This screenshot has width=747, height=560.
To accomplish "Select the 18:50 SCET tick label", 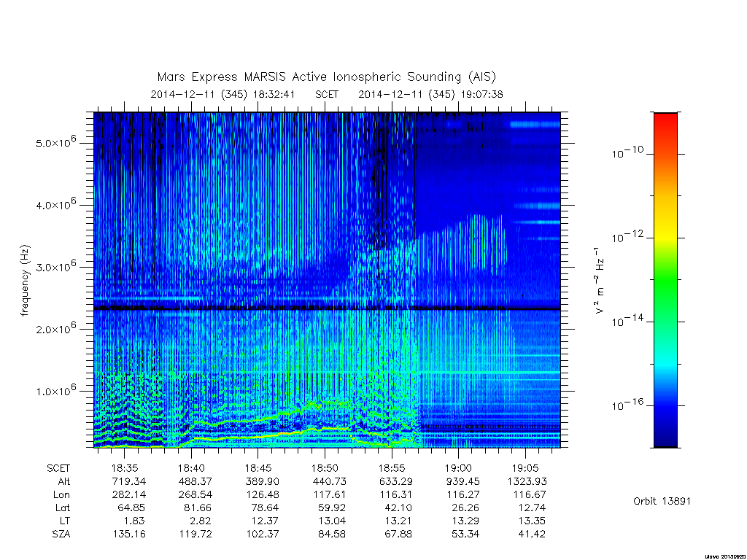I will (325, 468).
